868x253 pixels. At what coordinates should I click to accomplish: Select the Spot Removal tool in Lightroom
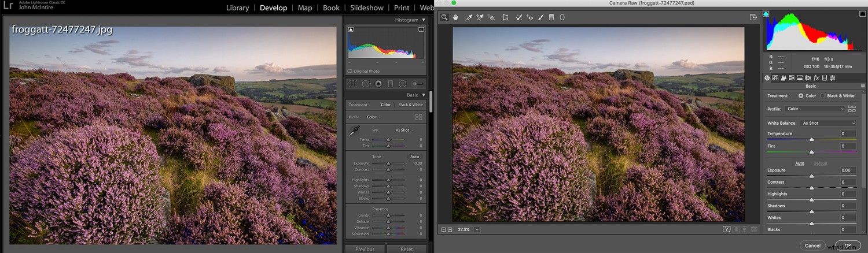coord(366,84)
